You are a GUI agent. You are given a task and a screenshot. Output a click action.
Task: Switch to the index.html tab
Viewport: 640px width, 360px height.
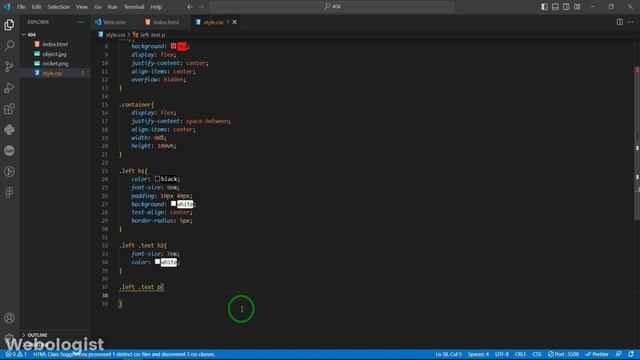pyautogui.click(x=166, y=22)
